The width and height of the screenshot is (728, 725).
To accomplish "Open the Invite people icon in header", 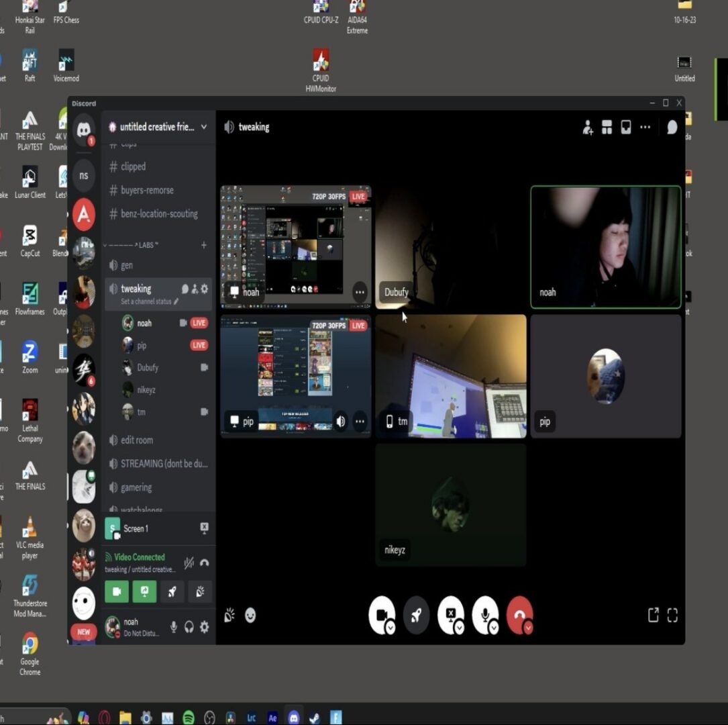I will (588, 128).
